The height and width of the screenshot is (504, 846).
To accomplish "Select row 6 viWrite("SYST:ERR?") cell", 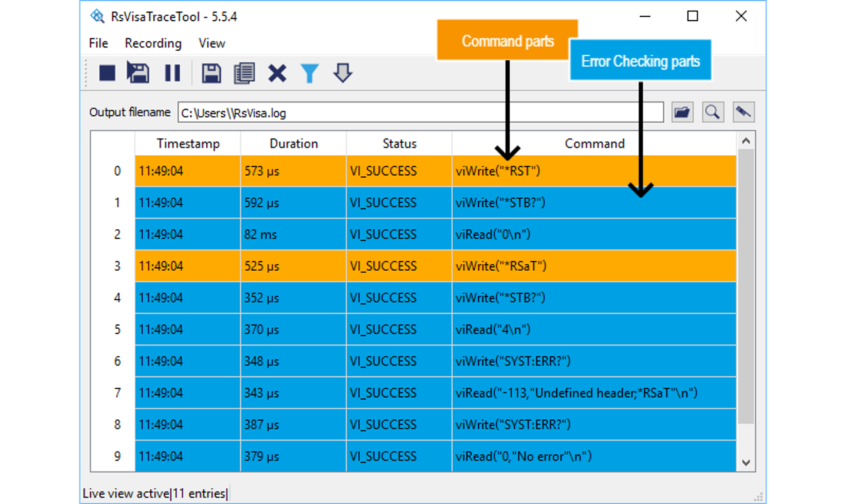I will [594, 361].
